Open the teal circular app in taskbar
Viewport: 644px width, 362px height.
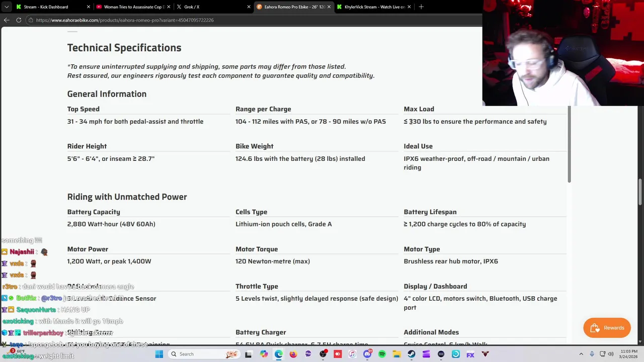tap(456, 354)
